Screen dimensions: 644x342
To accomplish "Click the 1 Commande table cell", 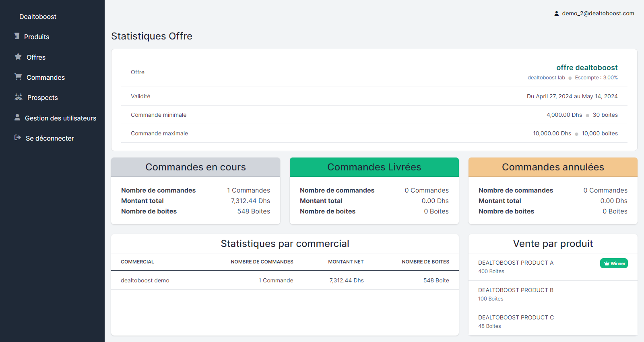I will click(x=276, y=280).
